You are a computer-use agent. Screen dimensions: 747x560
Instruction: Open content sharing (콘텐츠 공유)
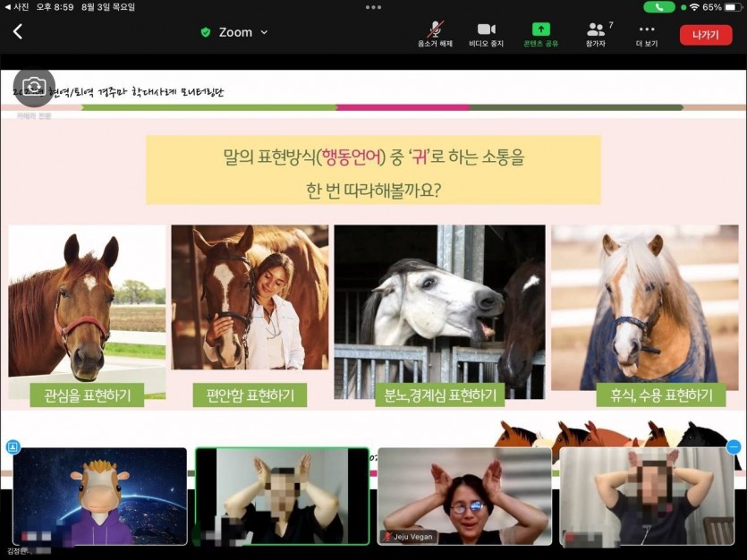coord(540,34)
